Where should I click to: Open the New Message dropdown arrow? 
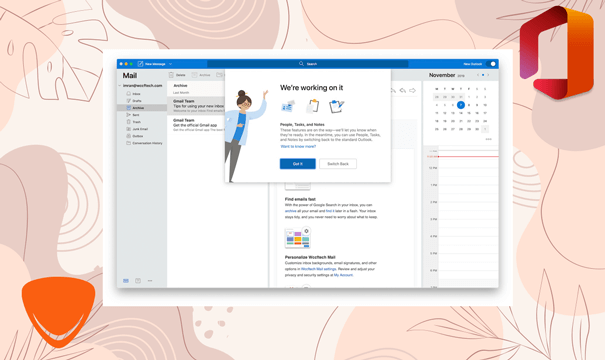point(171,64)
